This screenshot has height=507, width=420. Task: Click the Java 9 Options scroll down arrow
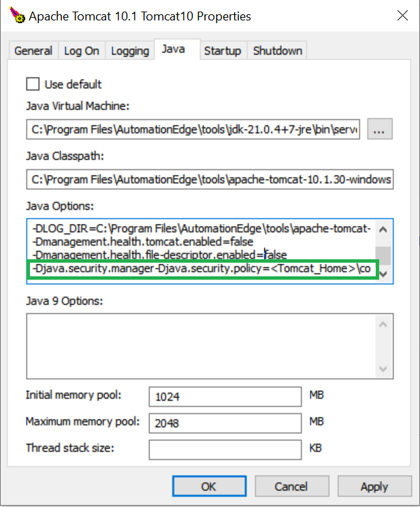click(383, 369)
